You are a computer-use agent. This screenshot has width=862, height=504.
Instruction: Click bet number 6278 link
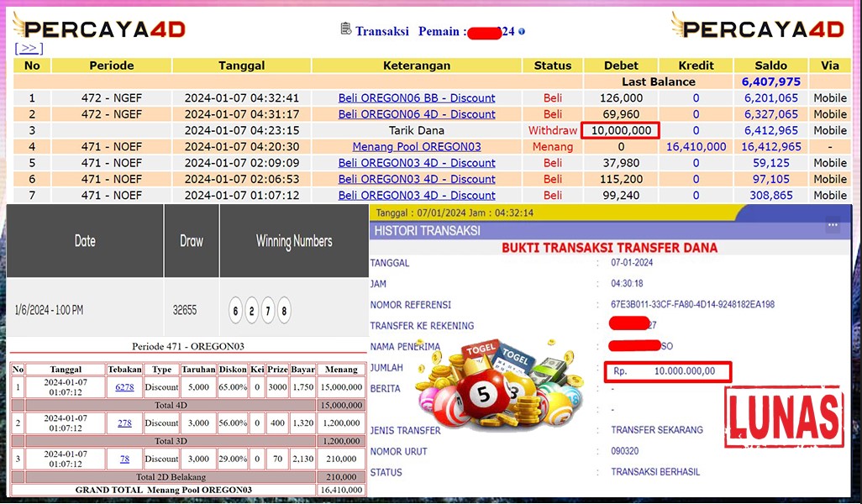pyautogui.click(x=124, y=387)
